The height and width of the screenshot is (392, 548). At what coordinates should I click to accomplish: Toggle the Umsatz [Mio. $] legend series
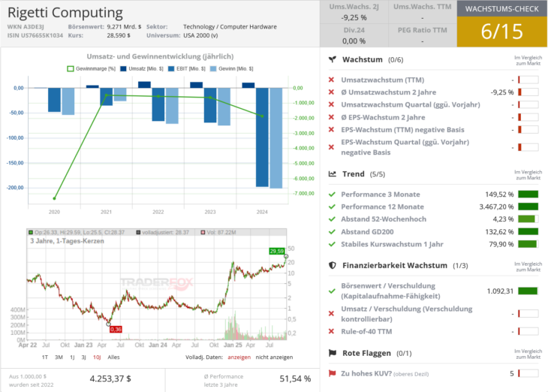pyautogui.click(x=142, y=69)
